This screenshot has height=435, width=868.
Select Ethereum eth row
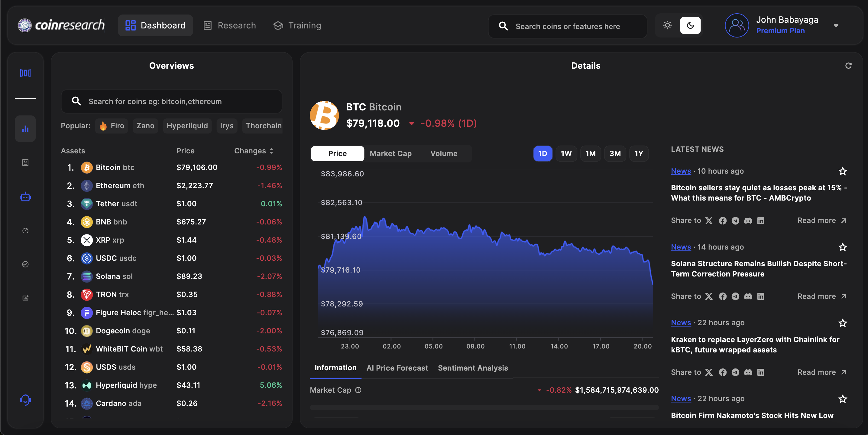pyautogui.click(x=171, y=185)
